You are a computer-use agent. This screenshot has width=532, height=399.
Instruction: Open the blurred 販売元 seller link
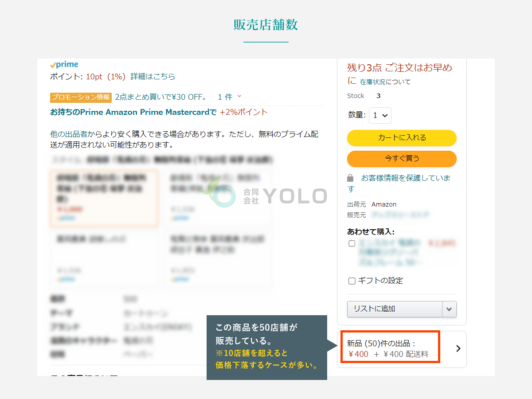coord(400,215)
